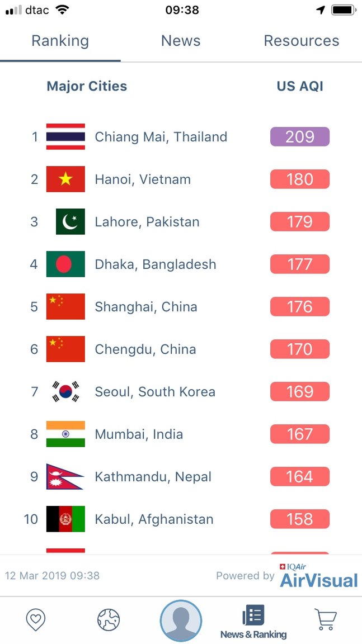This screenshot has width=362, height=644.
Task: Tap the purple 209 AQI badge
Action: (300, 137)
